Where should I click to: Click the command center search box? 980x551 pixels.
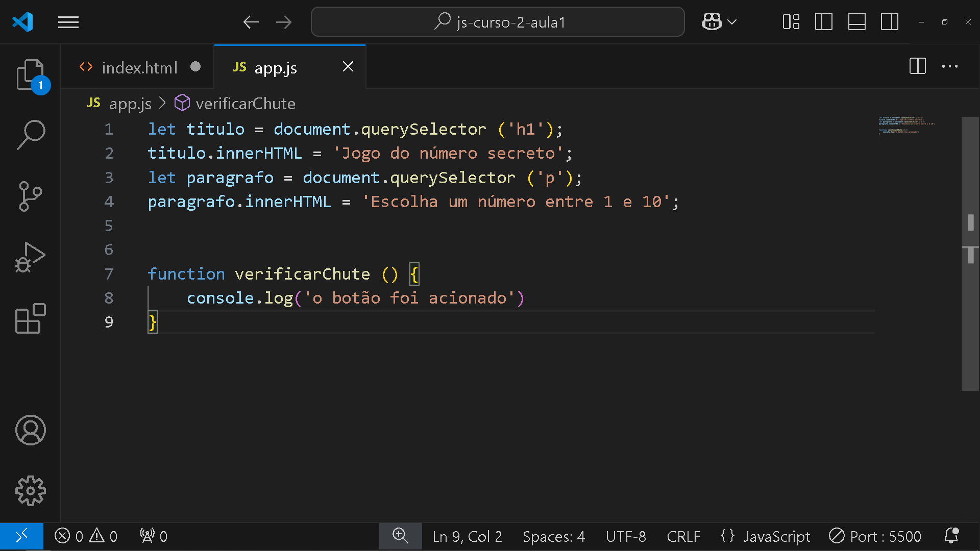pos(498,22)
